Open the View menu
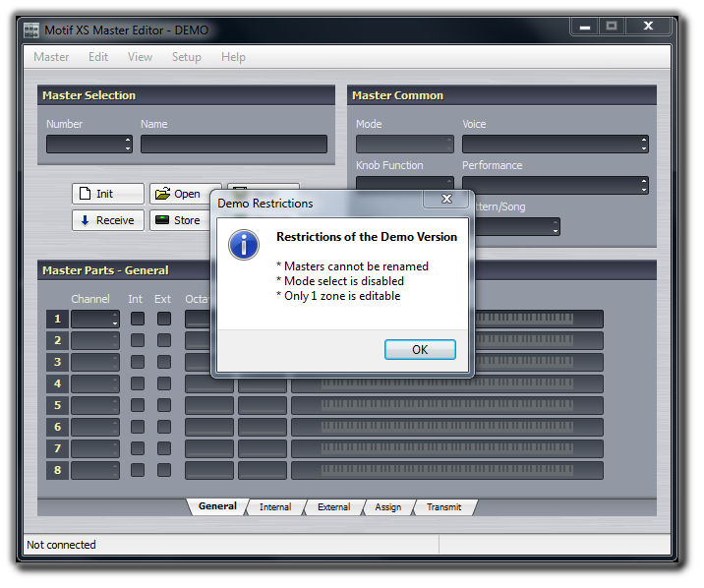 [140, 57]
